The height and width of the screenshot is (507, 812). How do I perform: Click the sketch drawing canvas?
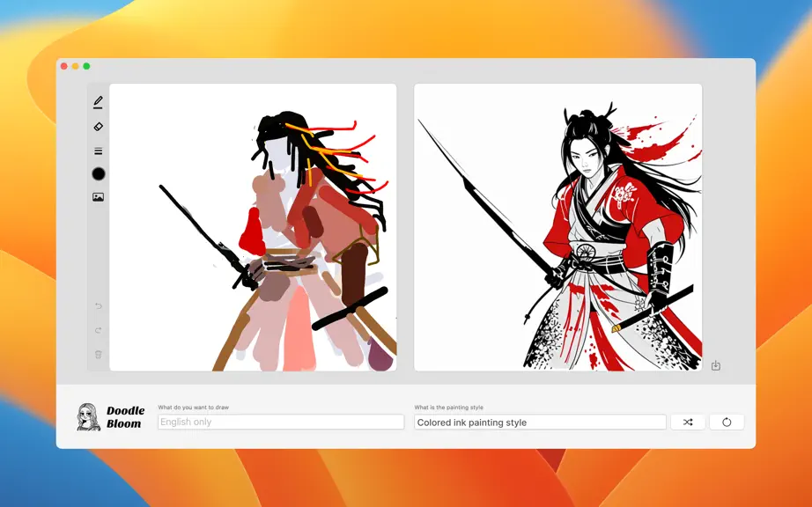253,227
